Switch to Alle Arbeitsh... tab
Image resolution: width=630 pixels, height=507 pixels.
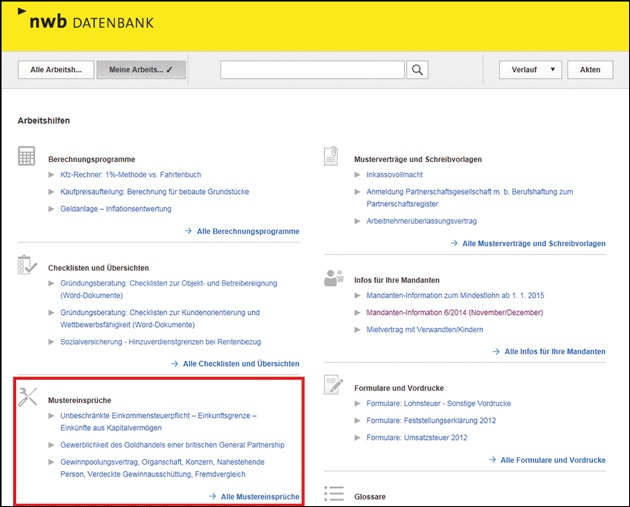[55, 70]
